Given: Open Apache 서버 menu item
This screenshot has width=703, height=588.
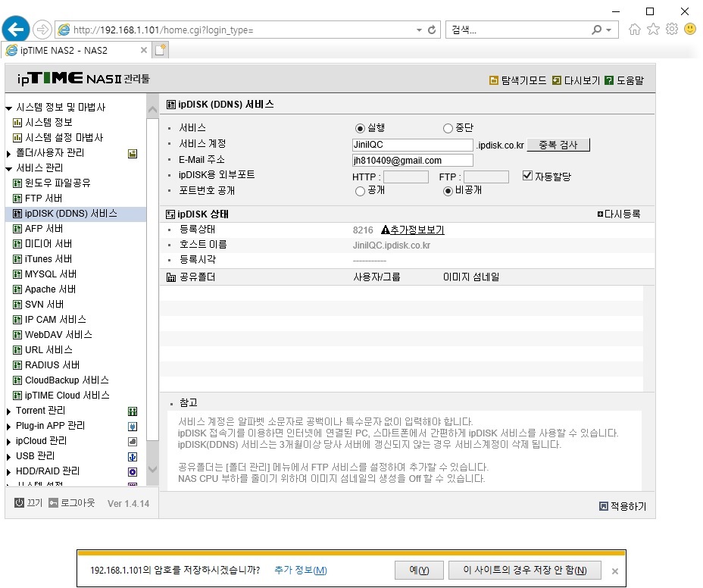Looking at the screenshot, I should click(50, 289).
